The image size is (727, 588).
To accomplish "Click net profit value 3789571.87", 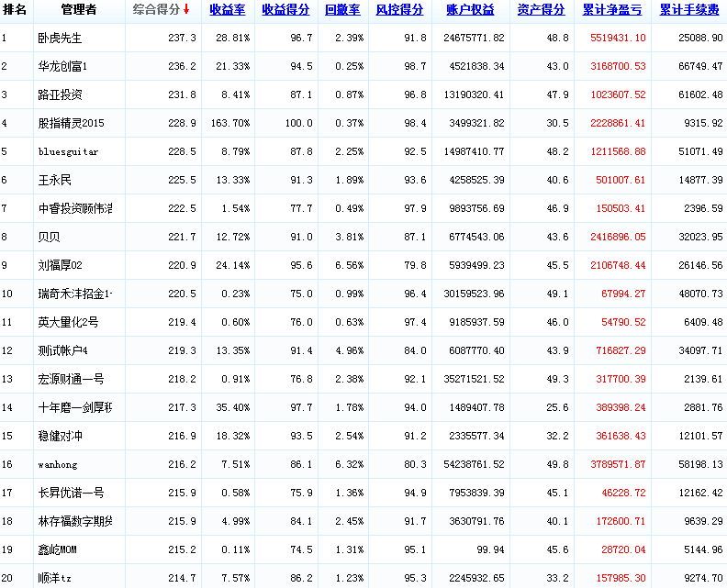I will coord(618,464).
